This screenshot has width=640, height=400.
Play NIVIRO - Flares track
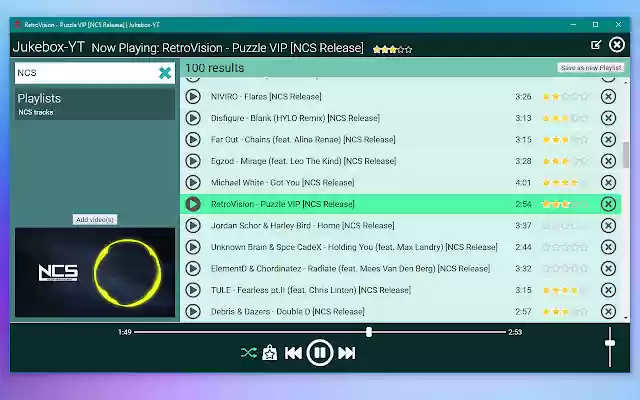[193, 97]
